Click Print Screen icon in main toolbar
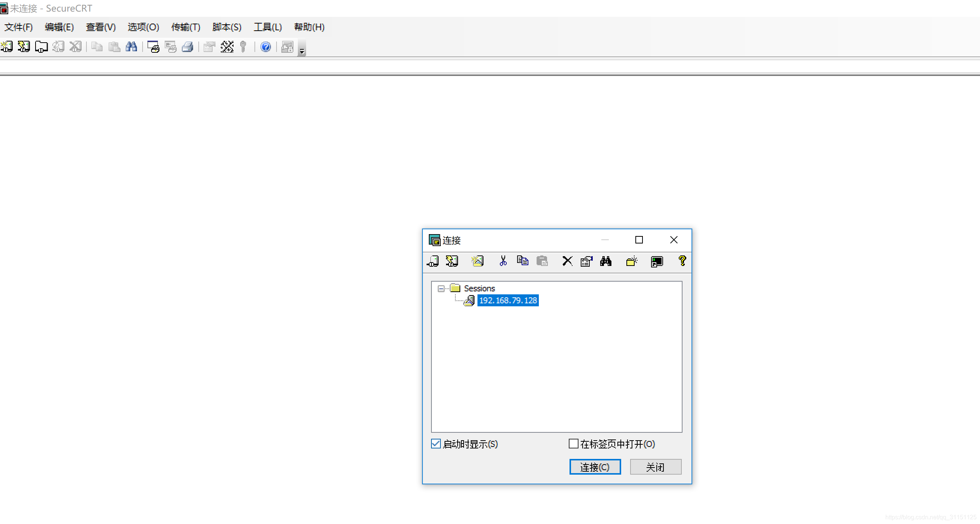Screen dimensions: 980x524 [153, 47]
